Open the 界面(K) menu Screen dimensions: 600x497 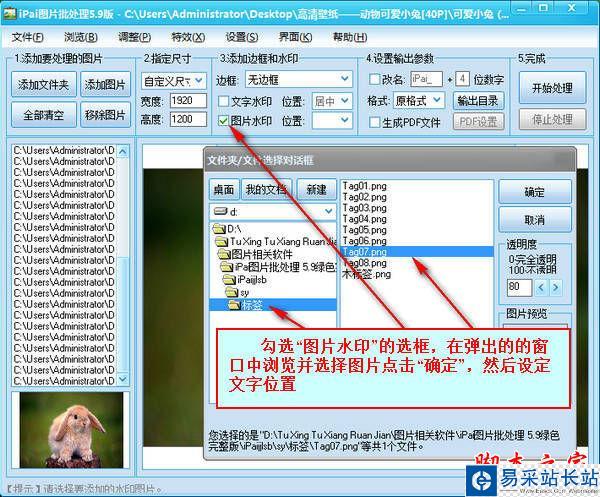(295, 37)
